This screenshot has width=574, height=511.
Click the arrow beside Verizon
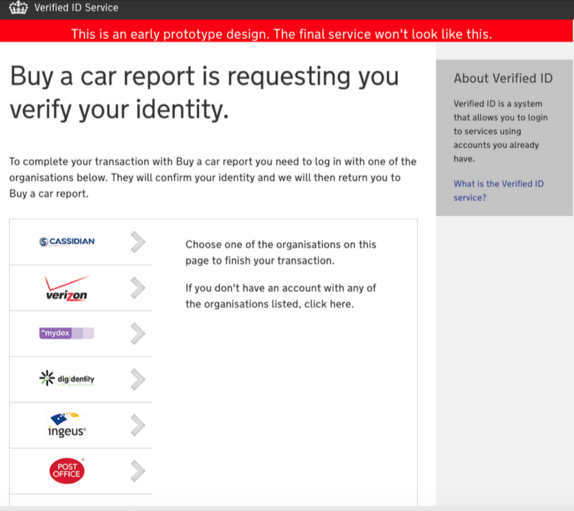138,288
